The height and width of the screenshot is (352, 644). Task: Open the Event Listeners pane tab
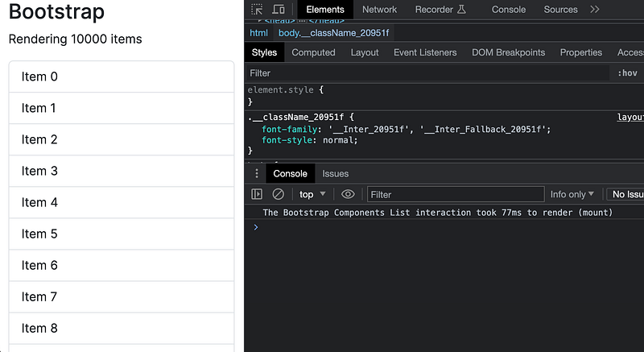425,52
